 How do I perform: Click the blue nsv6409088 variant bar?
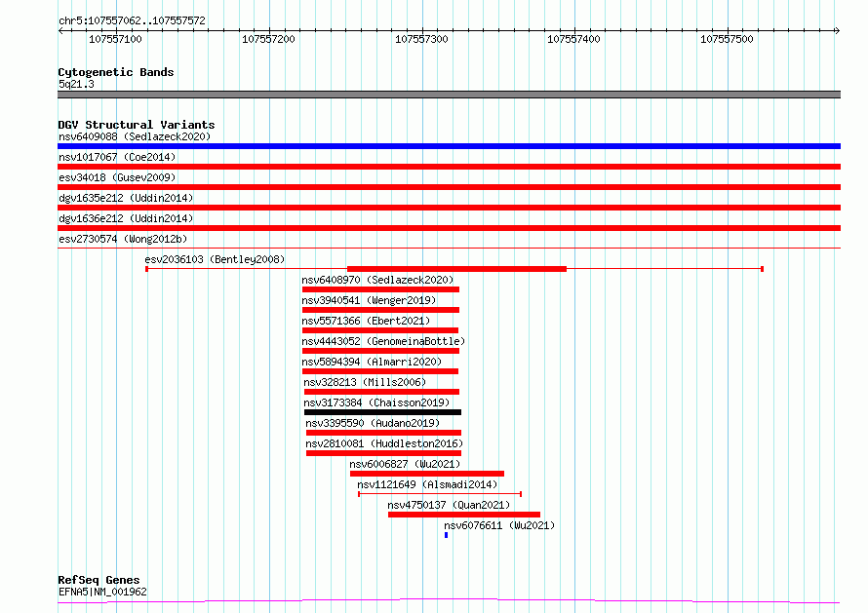(449, 146)
